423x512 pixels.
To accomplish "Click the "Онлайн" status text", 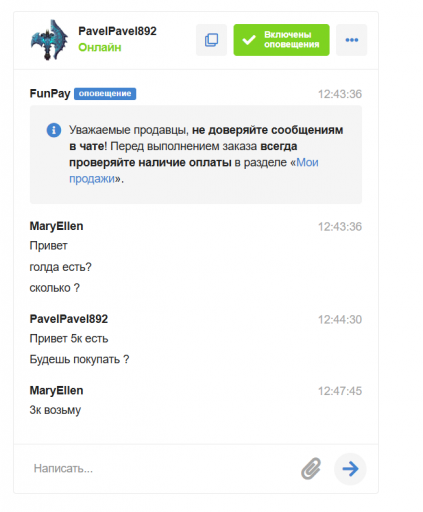I will coord(100,47).
